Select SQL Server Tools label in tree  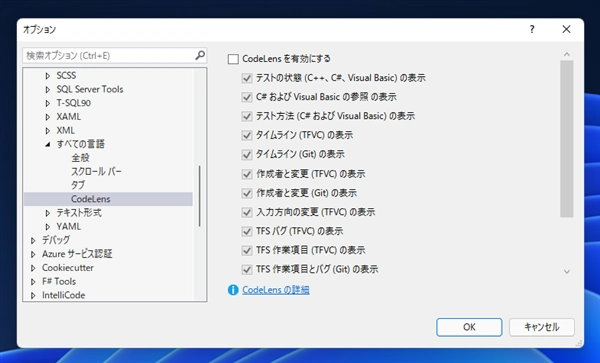(90, 90)
